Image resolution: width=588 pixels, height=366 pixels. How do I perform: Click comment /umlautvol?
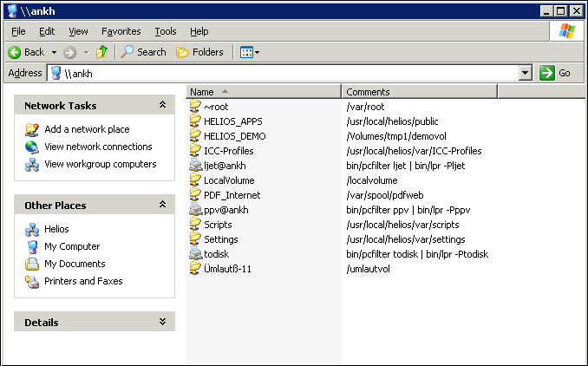click(x=368, y=269)
